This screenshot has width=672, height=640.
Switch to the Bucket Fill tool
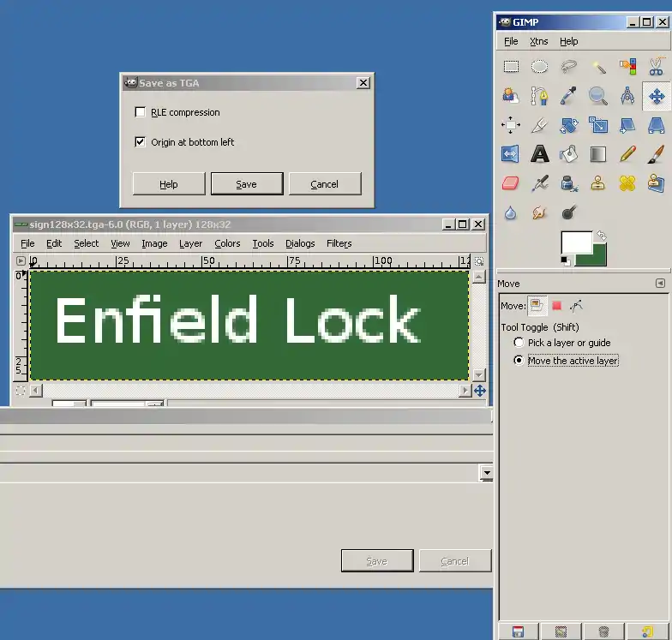(568, 154)
